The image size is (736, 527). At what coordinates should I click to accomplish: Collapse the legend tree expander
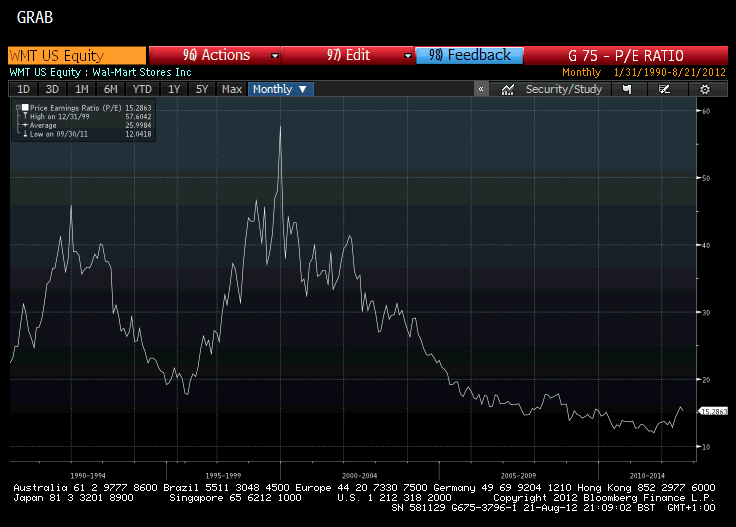[18, 108]
